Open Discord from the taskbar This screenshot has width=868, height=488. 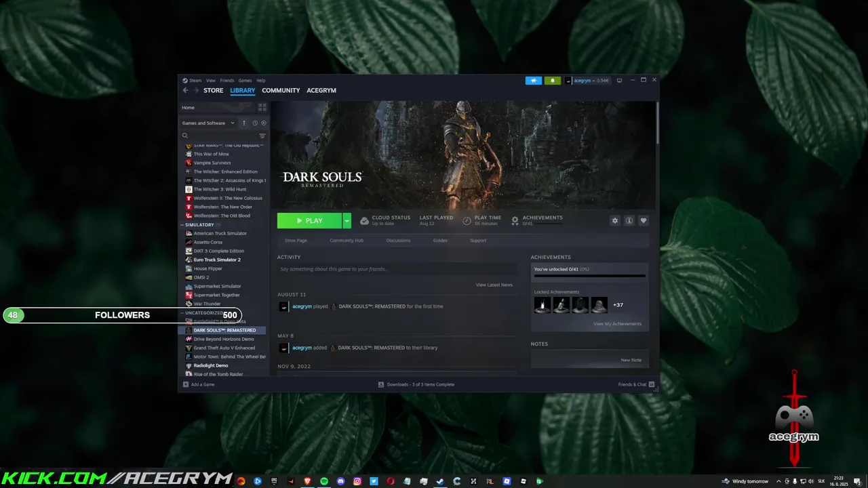click(x=340, y=481)
